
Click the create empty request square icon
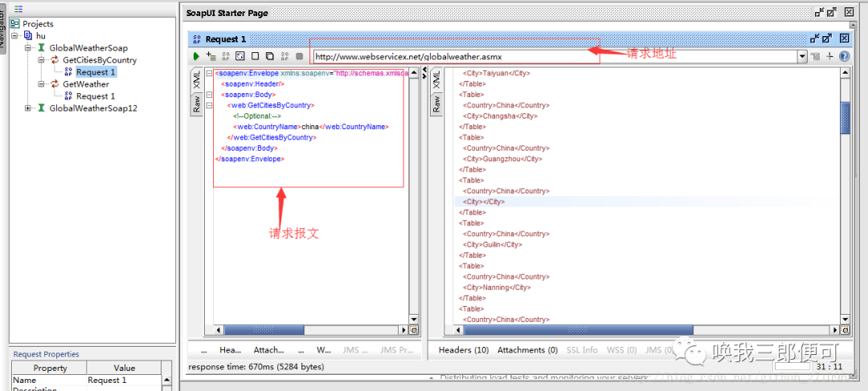256,56
